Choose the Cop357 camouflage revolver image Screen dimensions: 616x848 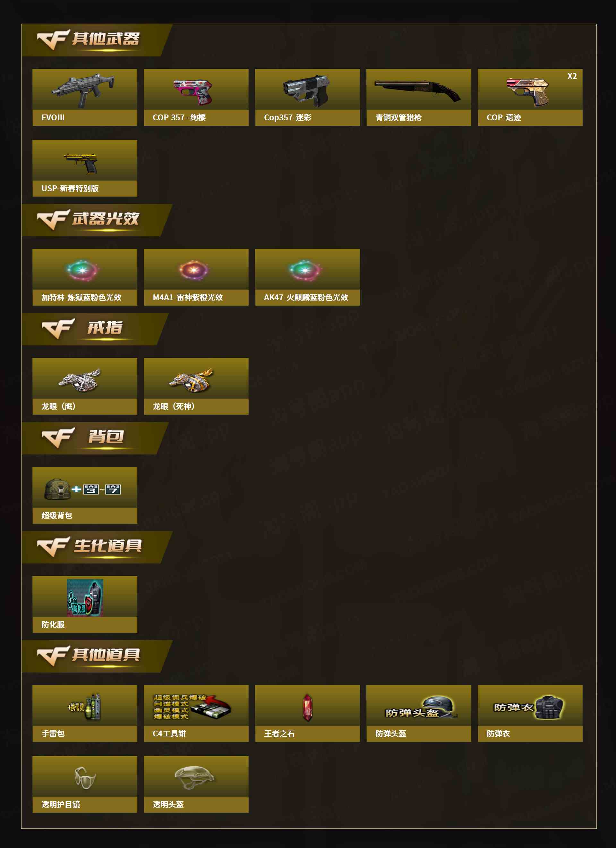(306, 91)
